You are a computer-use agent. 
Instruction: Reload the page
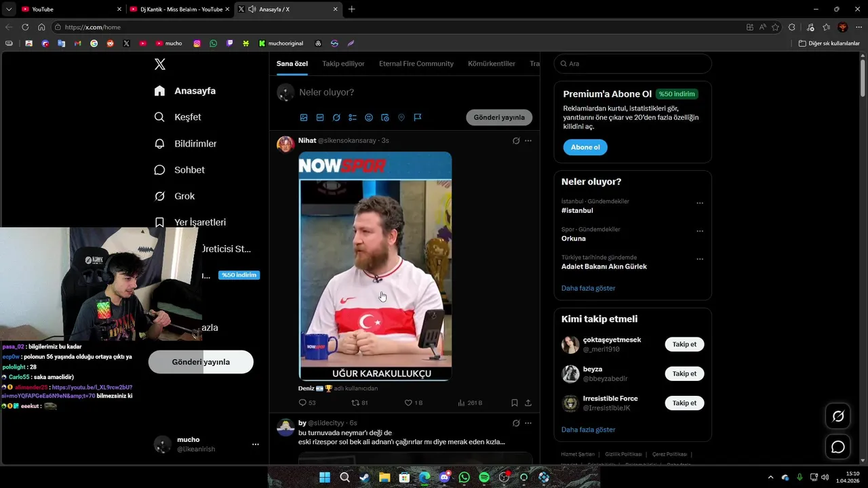25,27
